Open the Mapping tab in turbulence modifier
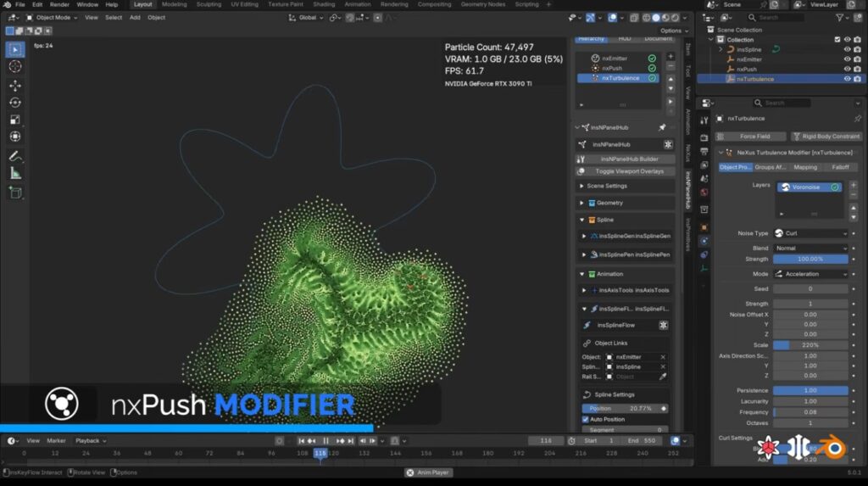 click(x=805, y=167)
